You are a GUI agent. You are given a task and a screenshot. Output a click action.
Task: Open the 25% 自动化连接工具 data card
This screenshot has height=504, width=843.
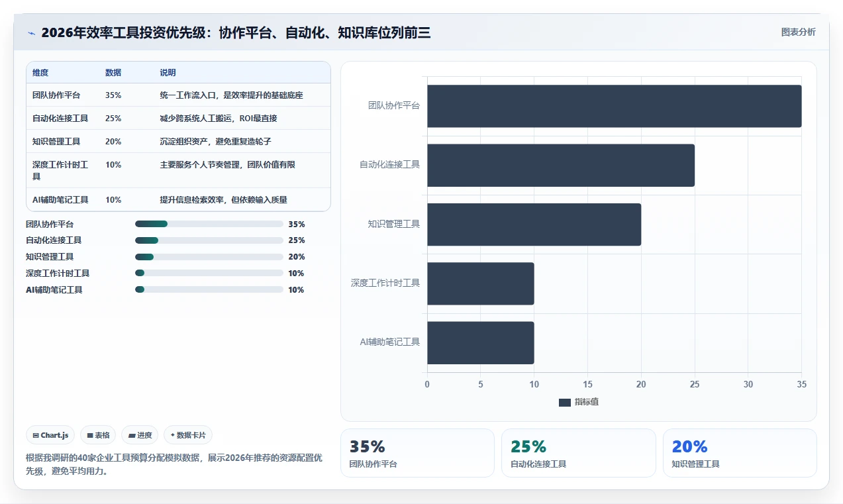[579, 453]
